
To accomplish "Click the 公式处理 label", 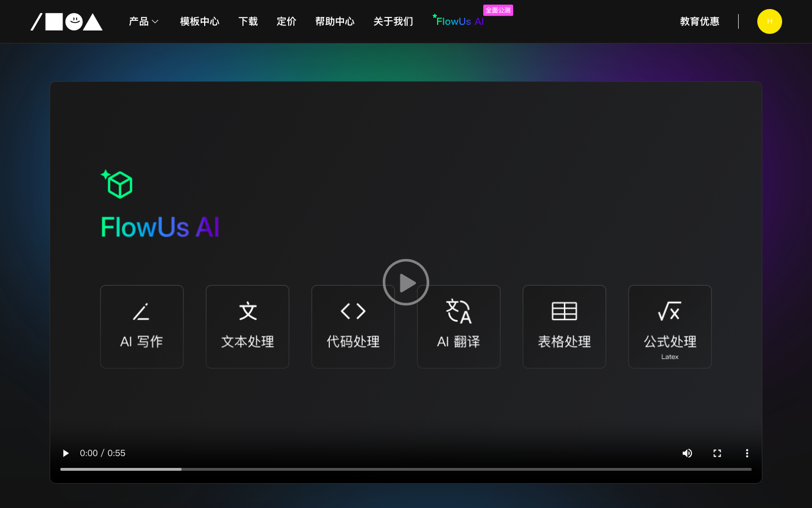I will [670, 341].
